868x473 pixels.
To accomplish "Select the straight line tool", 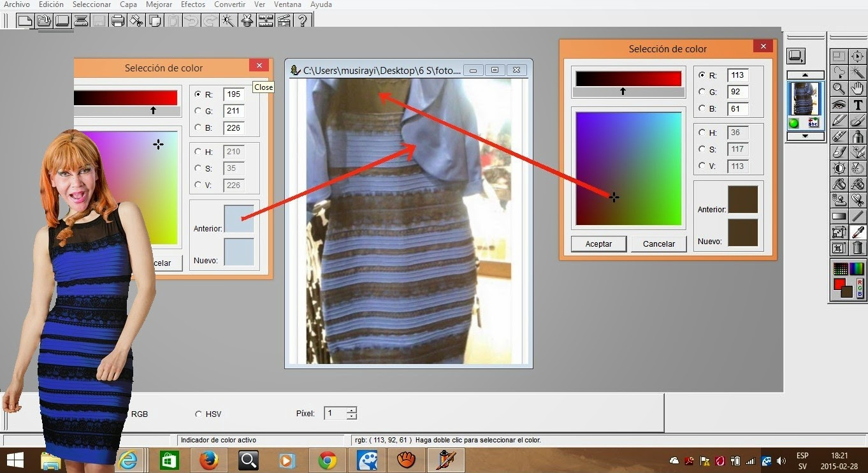I will 858,216.
